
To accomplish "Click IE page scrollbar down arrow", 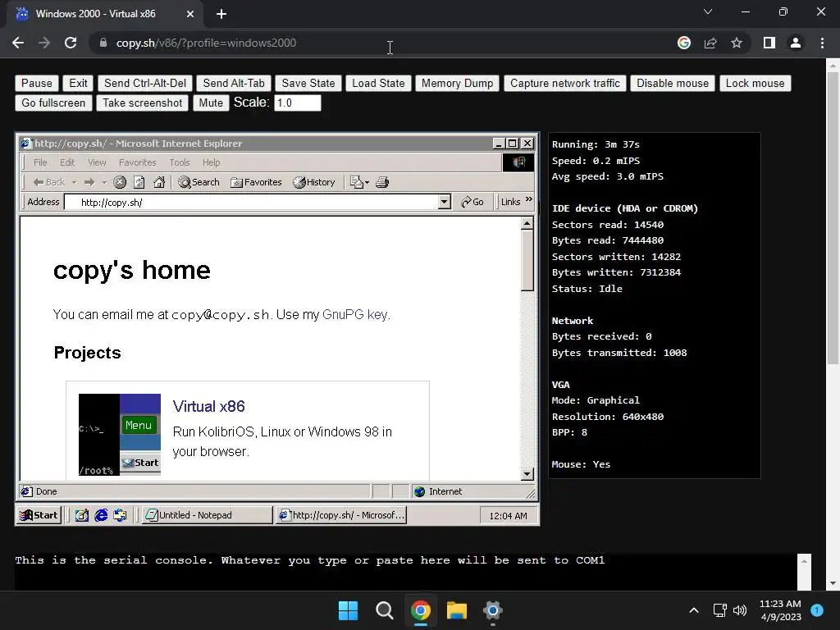I will click(527, 473).
